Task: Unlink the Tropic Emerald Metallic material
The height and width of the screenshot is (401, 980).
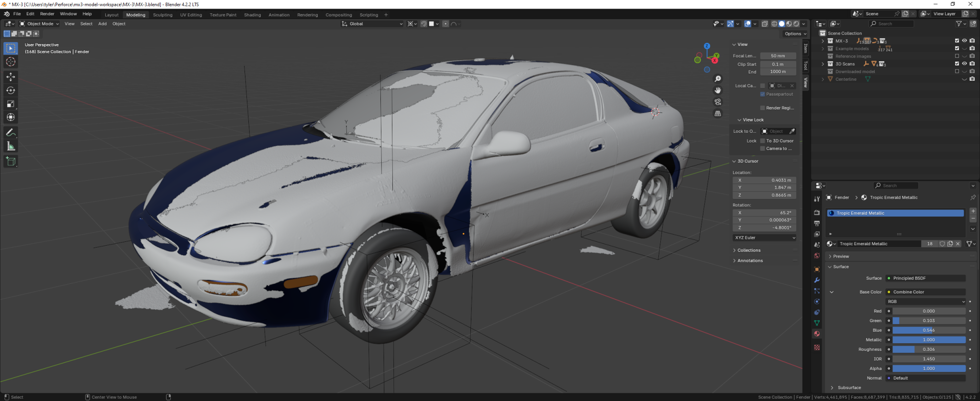Action: (x=958, y=244)
